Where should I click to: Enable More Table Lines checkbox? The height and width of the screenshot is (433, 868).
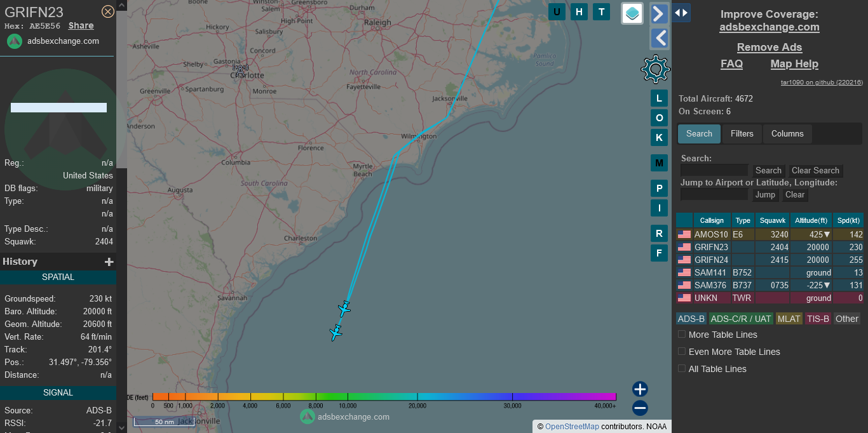tap(682, 334)
